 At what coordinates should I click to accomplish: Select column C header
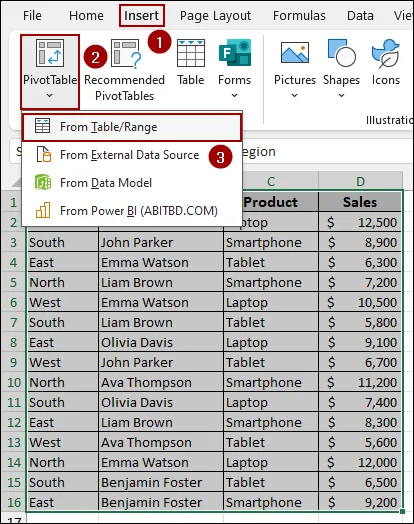coord(271,181)
